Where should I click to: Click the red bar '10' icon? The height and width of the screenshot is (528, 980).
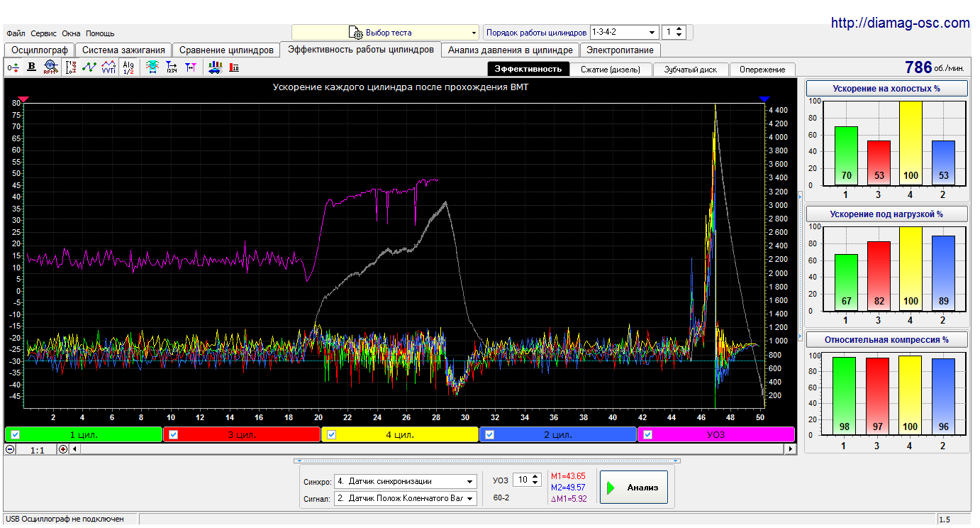234,67
